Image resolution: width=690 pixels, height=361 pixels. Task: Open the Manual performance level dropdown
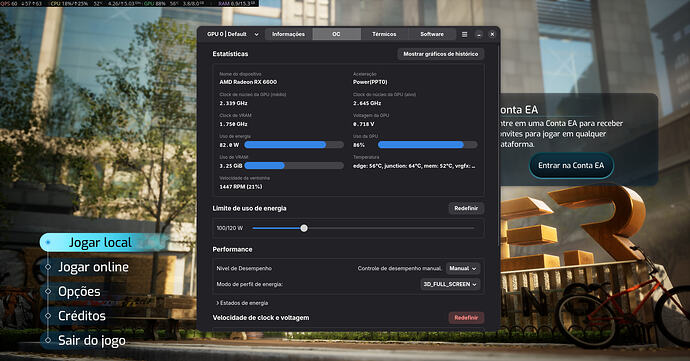[463, 269]
